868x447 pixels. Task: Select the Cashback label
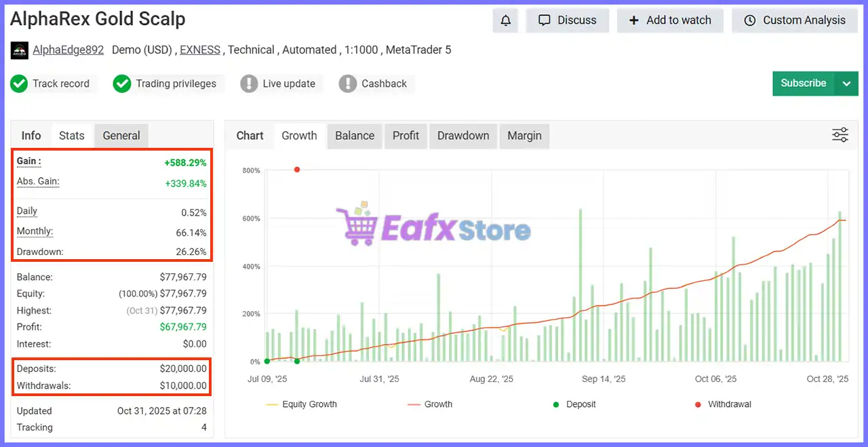tap(384, 84)
